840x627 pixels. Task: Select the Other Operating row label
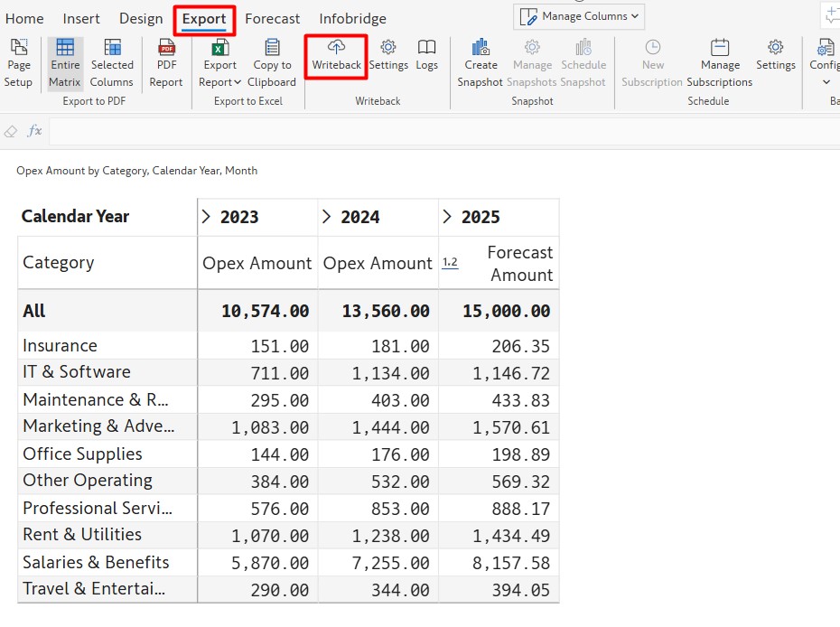tap(88, 480)
